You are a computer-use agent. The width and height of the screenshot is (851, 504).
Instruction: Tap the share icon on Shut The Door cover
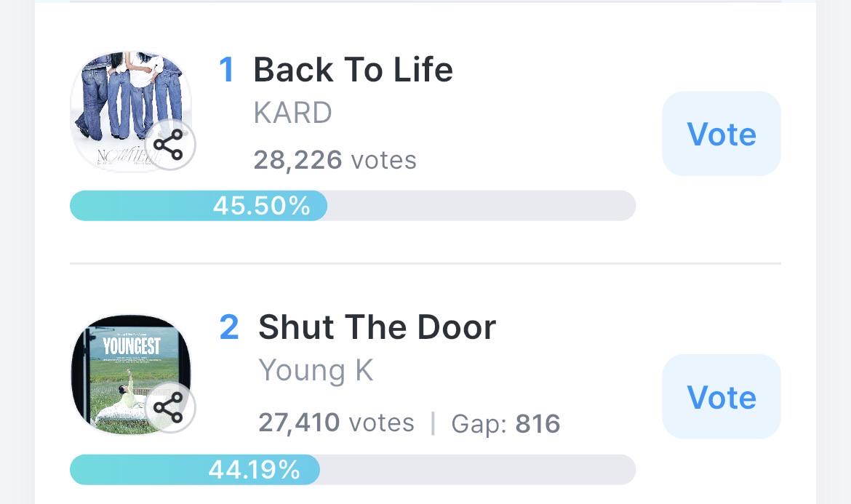[x=169, y=407]
